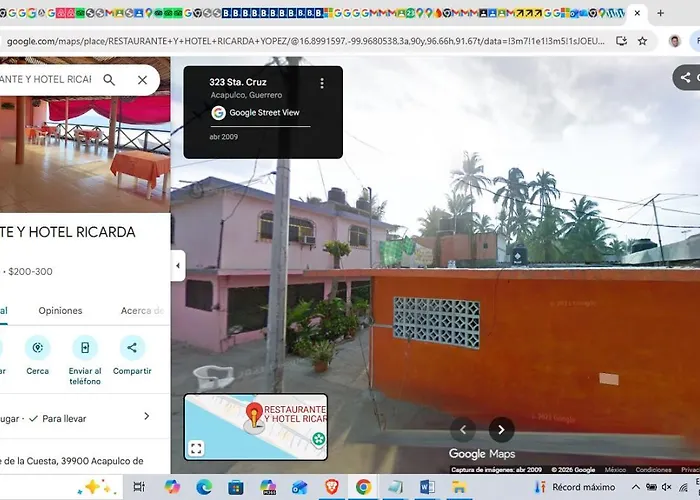Open Microsoft Store from taskbar
Image resolution: width=700 pixels, height=500 pixels.
coord(236,487)
